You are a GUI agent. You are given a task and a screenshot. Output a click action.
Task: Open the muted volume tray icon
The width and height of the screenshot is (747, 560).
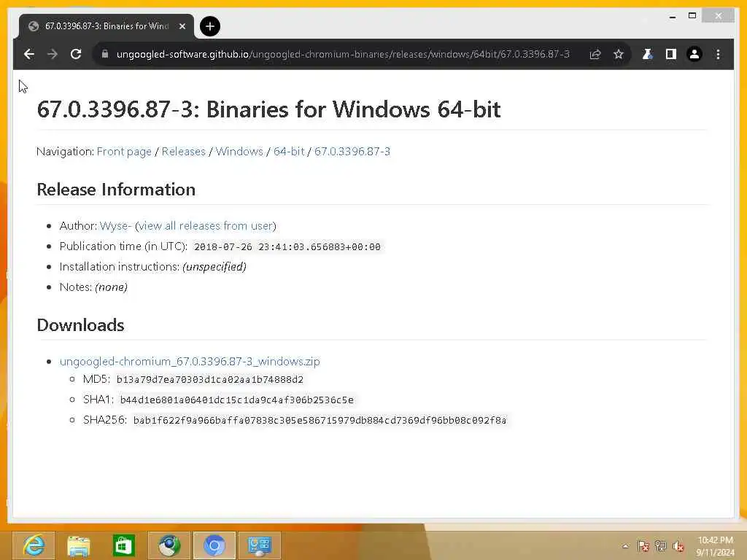[678, 546]
